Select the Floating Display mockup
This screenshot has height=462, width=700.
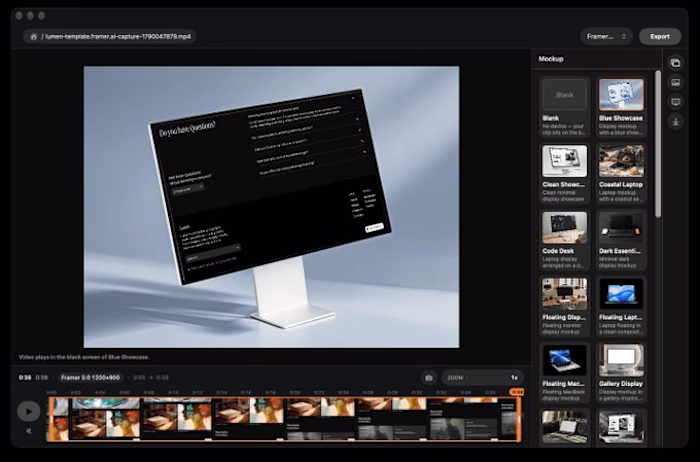point(564,306)
